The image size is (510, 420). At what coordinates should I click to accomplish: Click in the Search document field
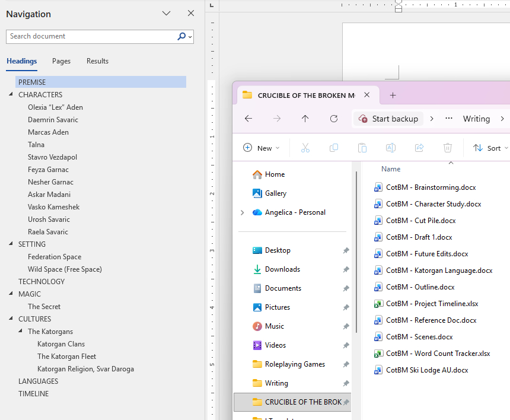89,36
